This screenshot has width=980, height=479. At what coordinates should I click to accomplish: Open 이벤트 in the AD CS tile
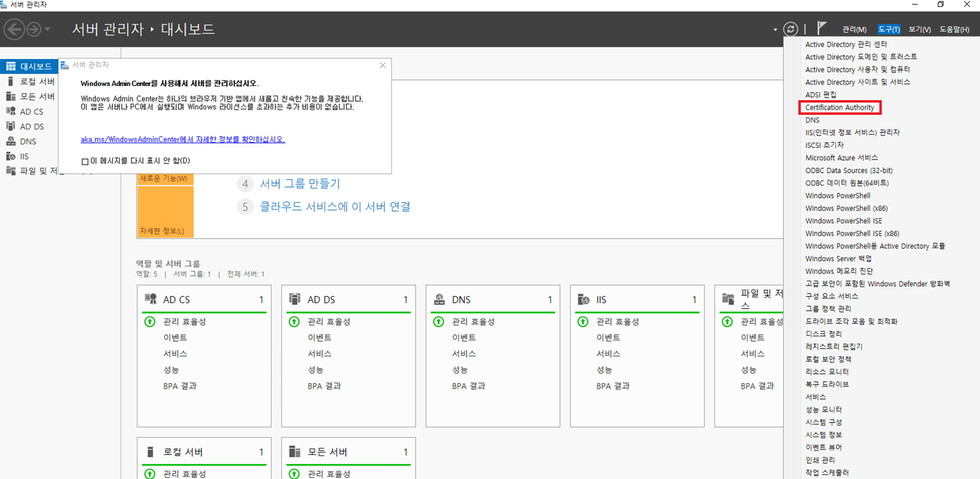[x=175, y=338]
